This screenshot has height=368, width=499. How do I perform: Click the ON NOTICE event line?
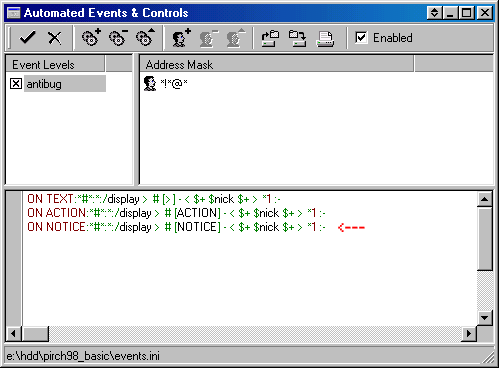(176, 227)
